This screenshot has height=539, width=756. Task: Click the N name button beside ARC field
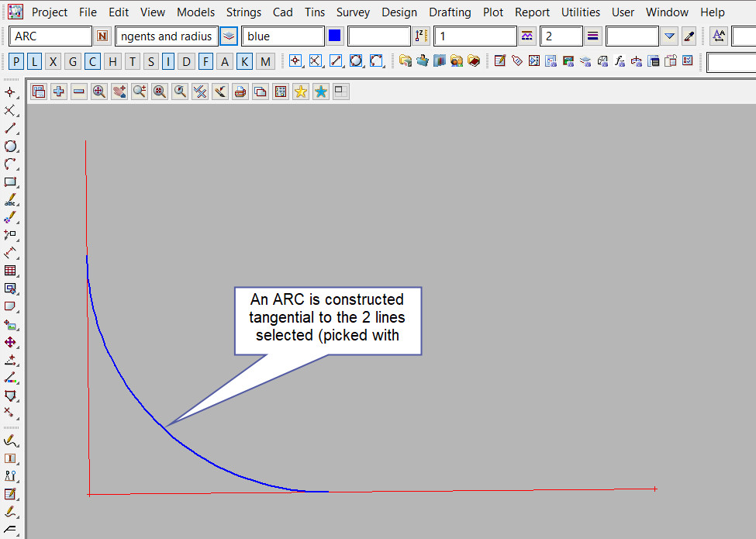103,36
